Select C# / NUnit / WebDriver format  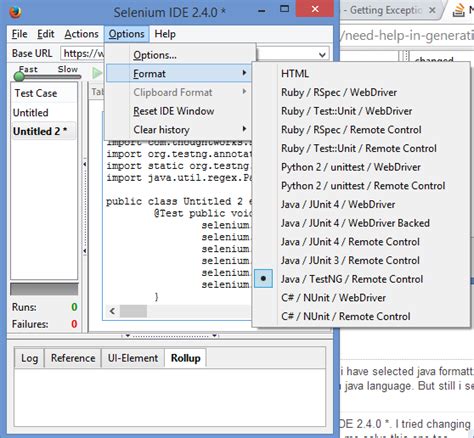click(x=361, y=298)
